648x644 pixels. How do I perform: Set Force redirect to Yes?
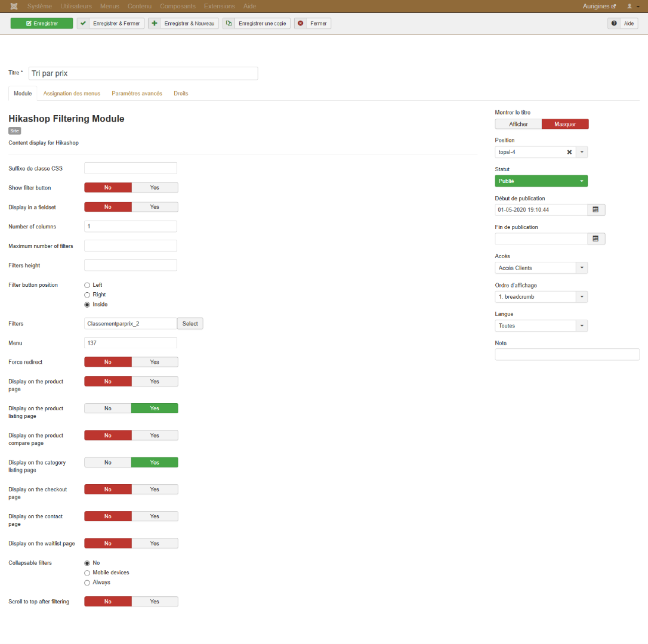[155, 362]
